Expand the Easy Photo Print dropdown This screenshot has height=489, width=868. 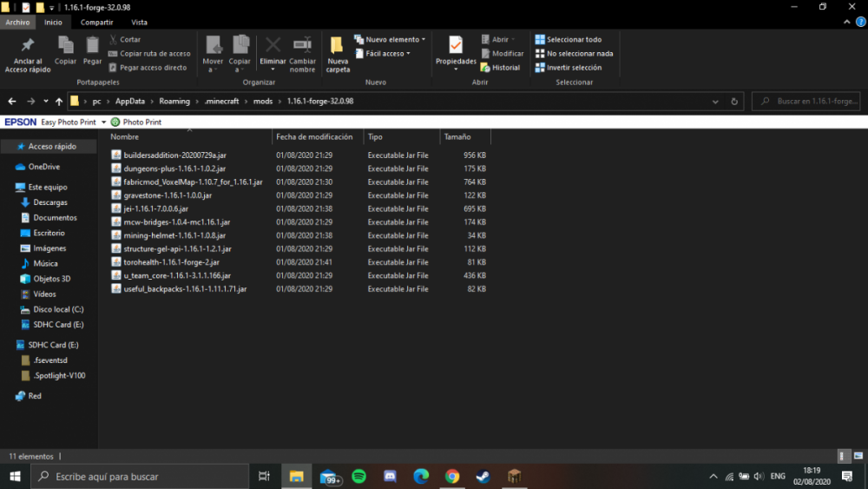pos(103,122)
